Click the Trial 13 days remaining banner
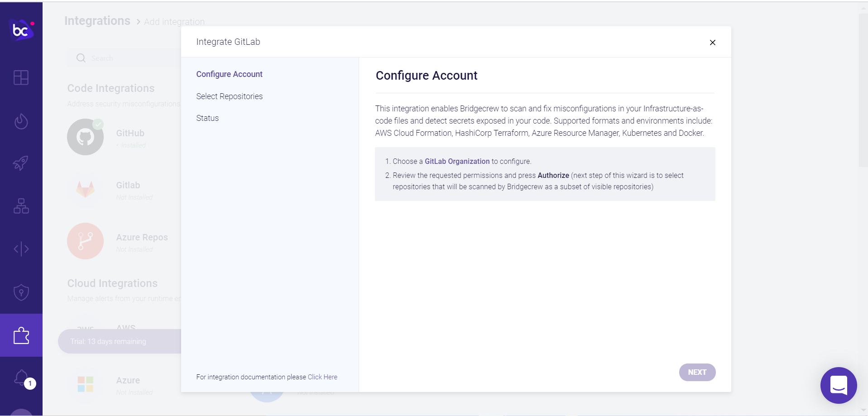Viewport: 868px width, 416px height. [x=120, y=341]
